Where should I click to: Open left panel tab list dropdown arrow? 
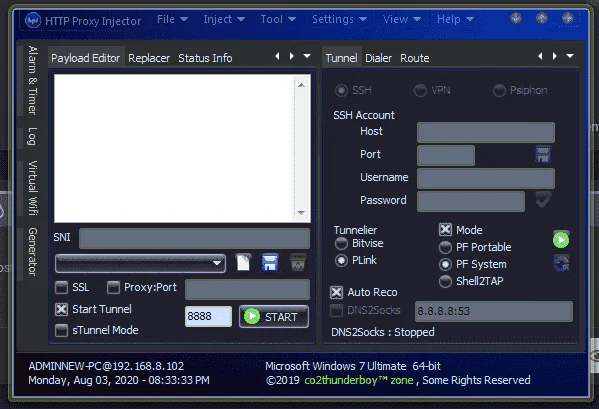click(307, 56)
